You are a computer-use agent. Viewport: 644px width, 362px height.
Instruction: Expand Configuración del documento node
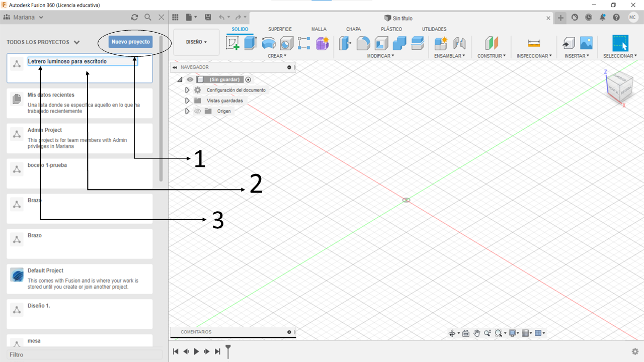(188, 90)
